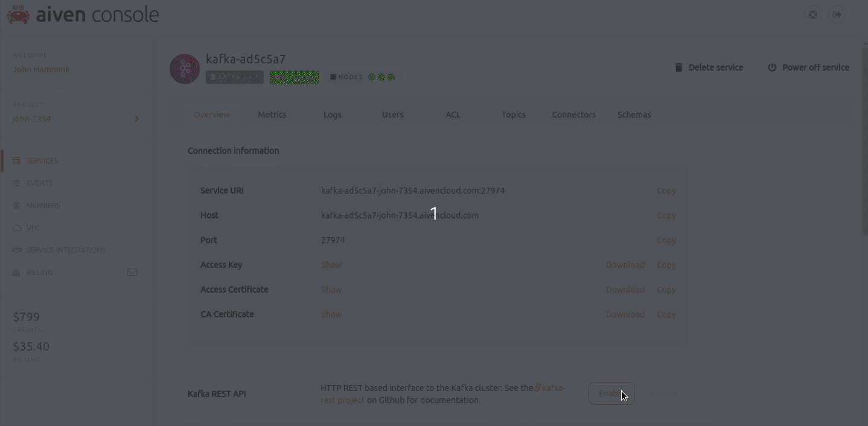Show the CA Certificate value
The height and width of the screenshot is (426, 868).
tap(331, 314)
